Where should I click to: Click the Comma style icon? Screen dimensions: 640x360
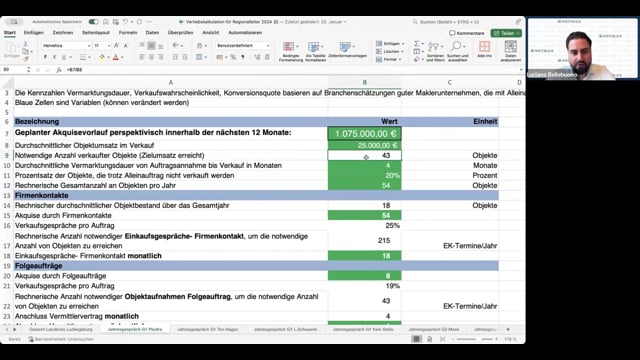(x=242, y=57)
